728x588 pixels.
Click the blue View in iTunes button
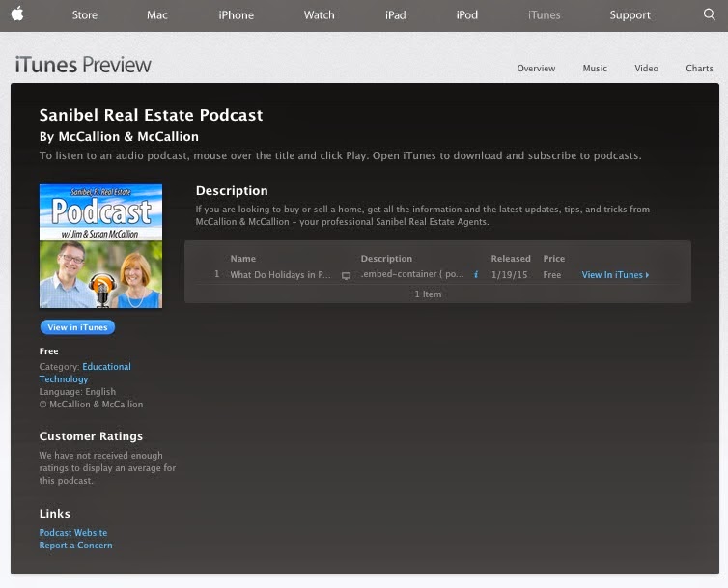coord(77,327)
